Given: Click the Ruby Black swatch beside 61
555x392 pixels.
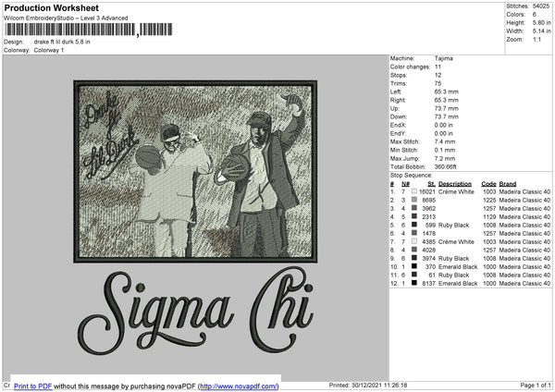Looking at the screenshot, I should pyautogui.click(x=414, y=275).
